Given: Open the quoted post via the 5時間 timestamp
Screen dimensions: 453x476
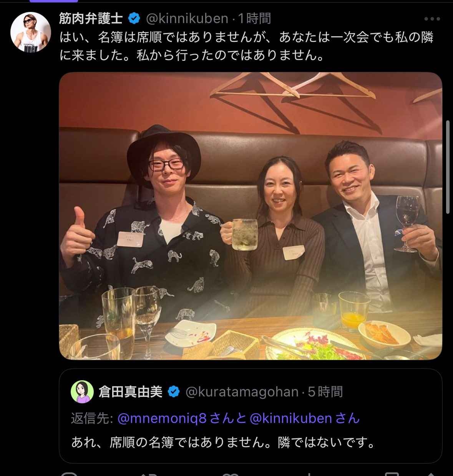Looking at the screenshot, I should pyautogui.click(x=325, y=392).
